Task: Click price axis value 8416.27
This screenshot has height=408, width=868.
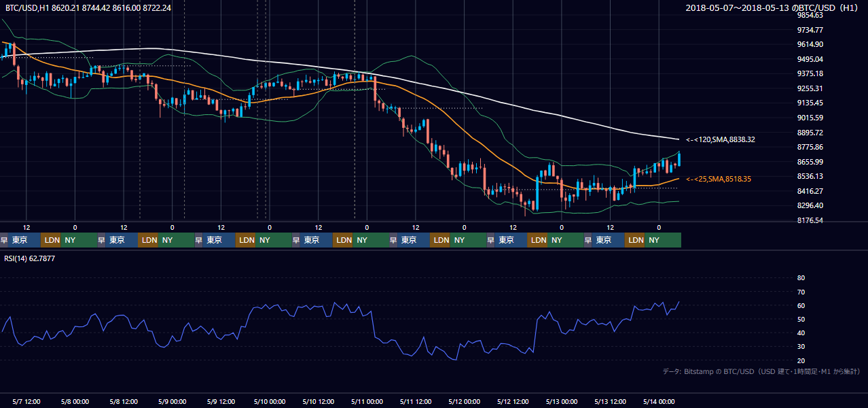Action: pyautogui.click(x=810, y=191)
